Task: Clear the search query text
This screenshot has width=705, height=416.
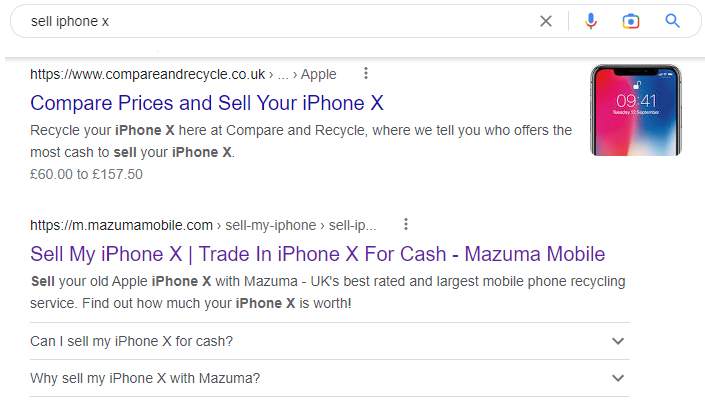Action: click(546, 21)
